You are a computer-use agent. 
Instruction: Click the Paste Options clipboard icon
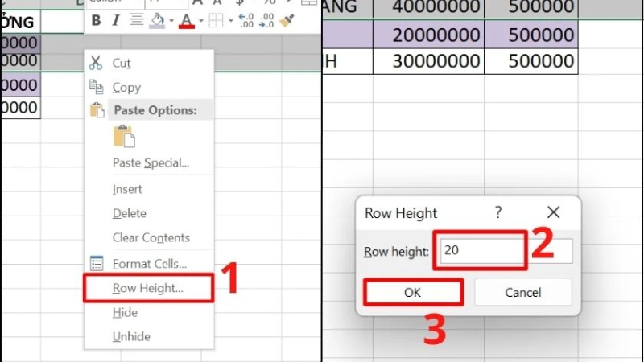(97, 110)
